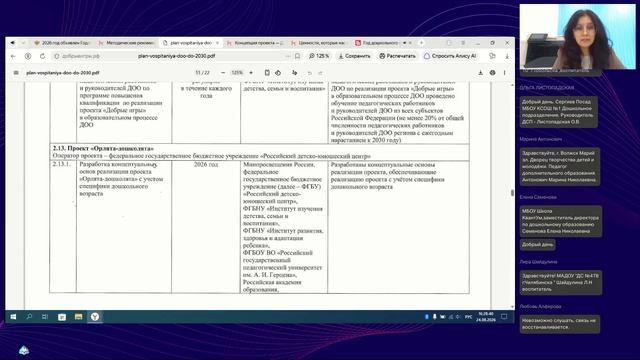Go back in the browser
640x360 pixels.
click(13, 56)
